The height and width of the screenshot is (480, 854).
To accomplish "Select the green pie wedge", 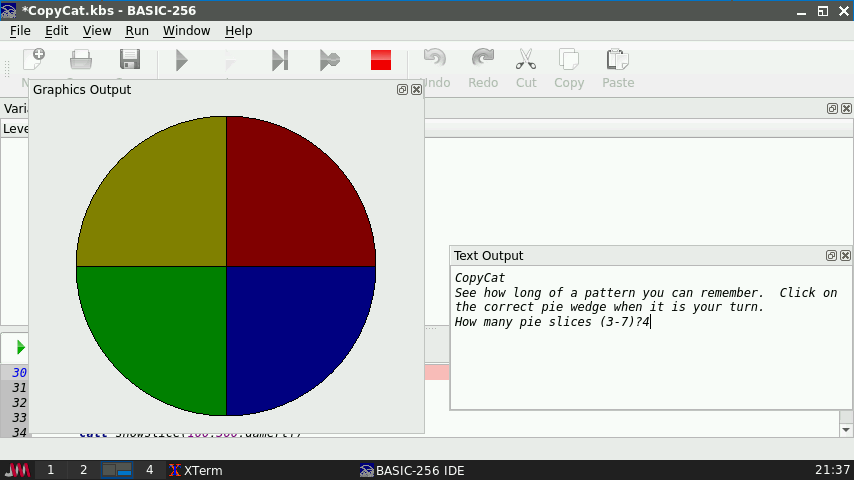I will coord(160,330).
